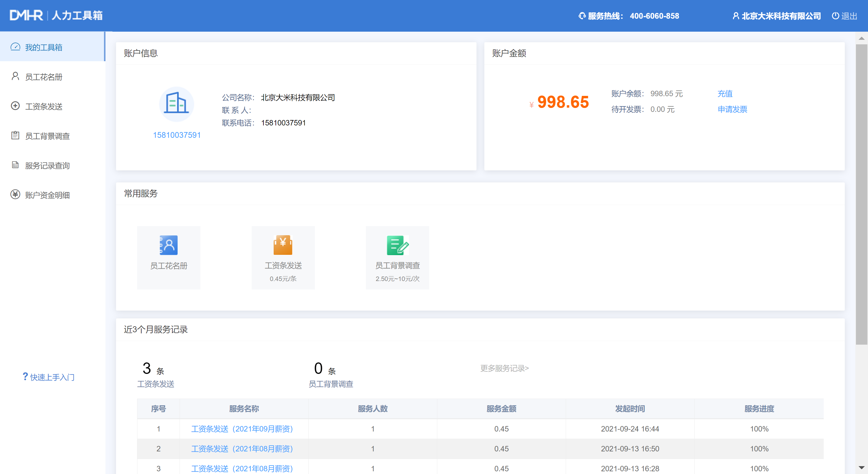The image size is (868, 474).
Task: Open 员工花名册 in the sidebar menu
Action: pos(52,77)
